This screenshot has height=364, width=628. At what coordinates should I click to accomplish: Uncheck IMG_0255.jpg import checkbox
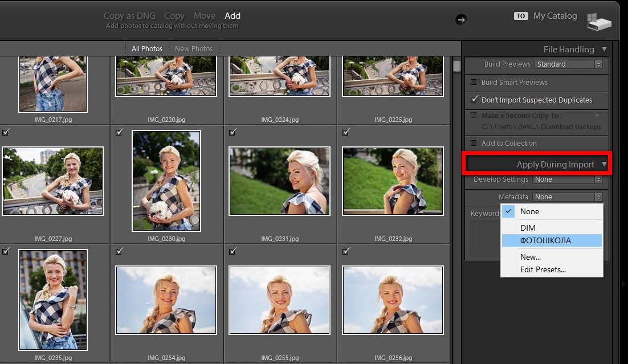(233, 251)
